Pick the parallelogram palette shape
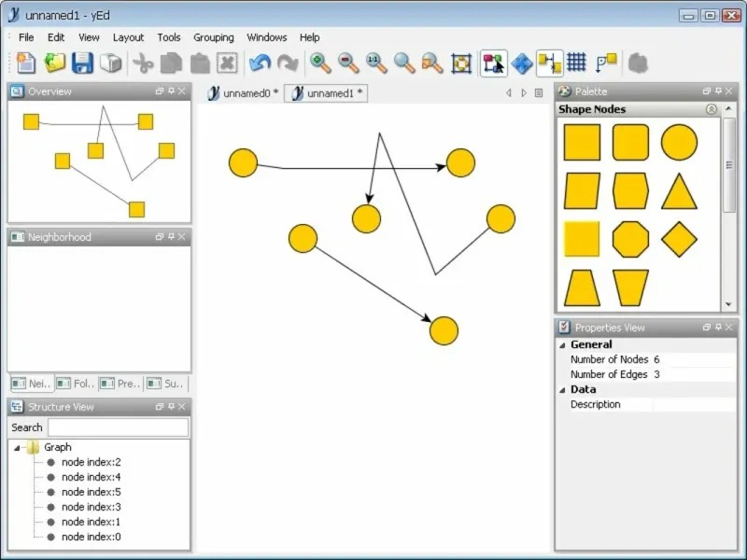The image size is (747, 560). 582,191
